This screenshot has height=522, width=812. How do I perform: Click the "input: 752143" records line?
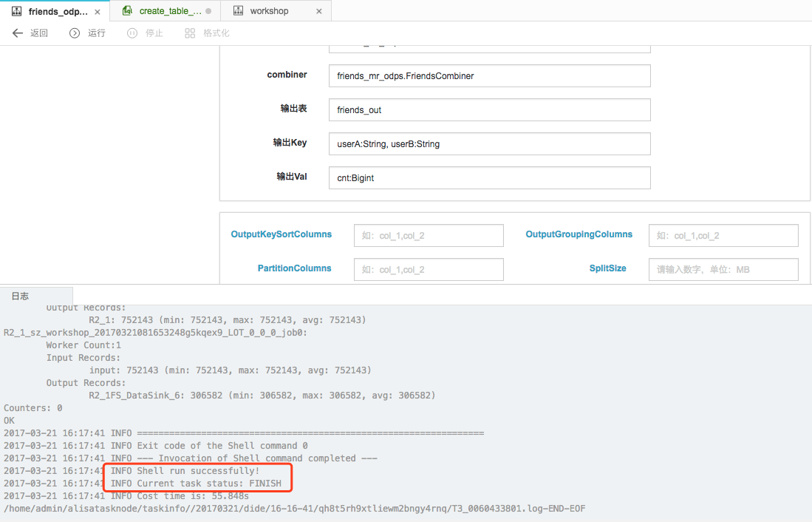pos(230,370)
